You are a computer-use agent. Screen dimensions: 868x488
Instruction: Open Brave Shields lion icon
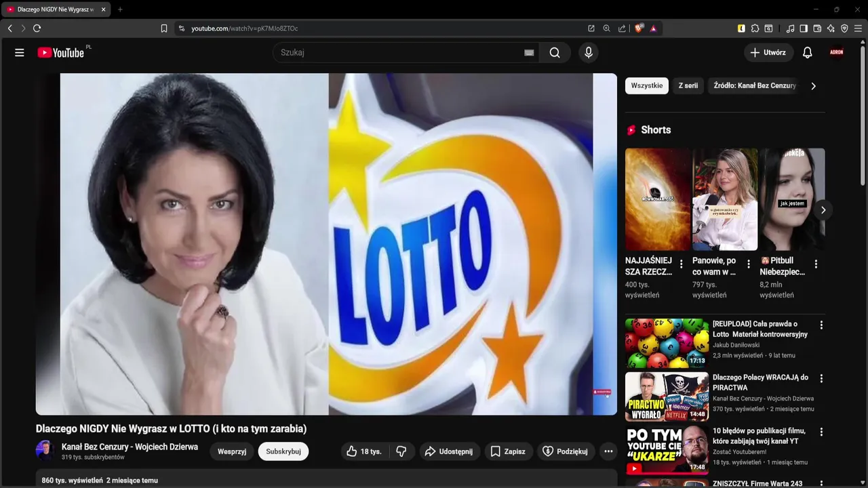(639, 28)
